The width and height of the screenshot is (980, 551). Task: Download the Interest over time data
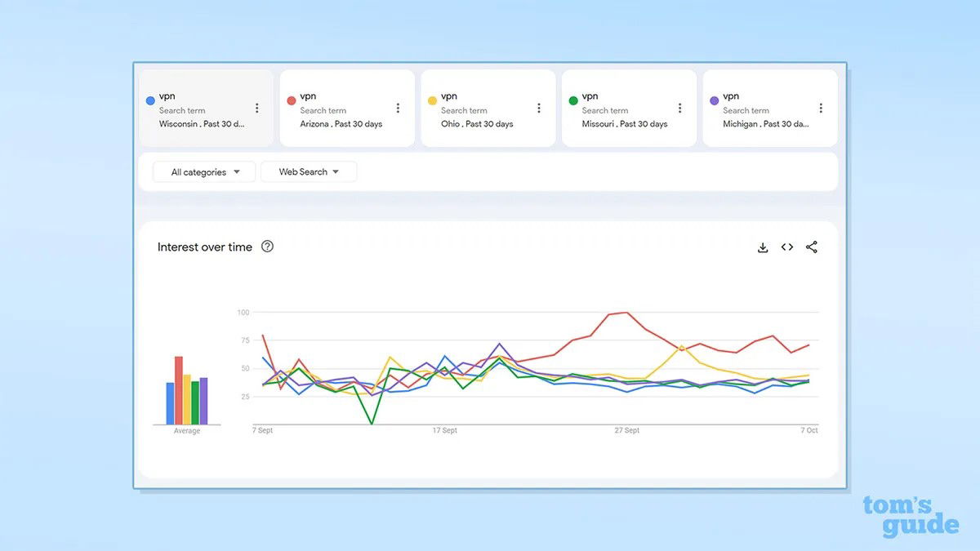(x=762, y=247)
